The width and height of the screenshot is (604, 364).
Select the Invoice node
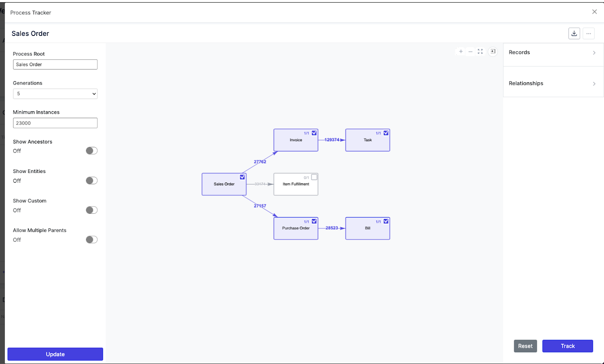[x=296, y=140]
